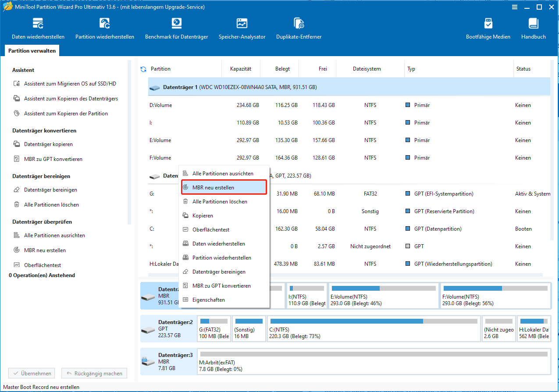Select the D:Volume partition row
Screen dimensions: 559x392
tap(349, 105)
